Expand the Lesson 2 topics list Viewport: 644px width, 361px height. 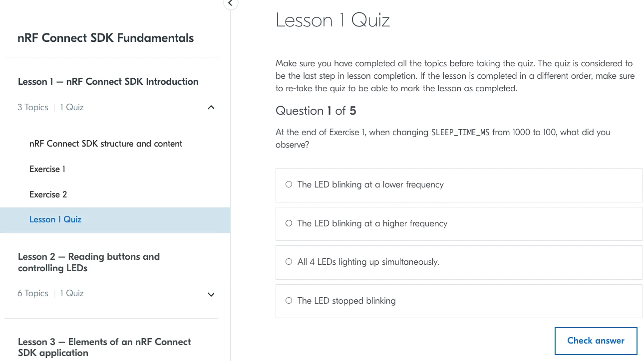pyautogui.click(x=211, y=294)
